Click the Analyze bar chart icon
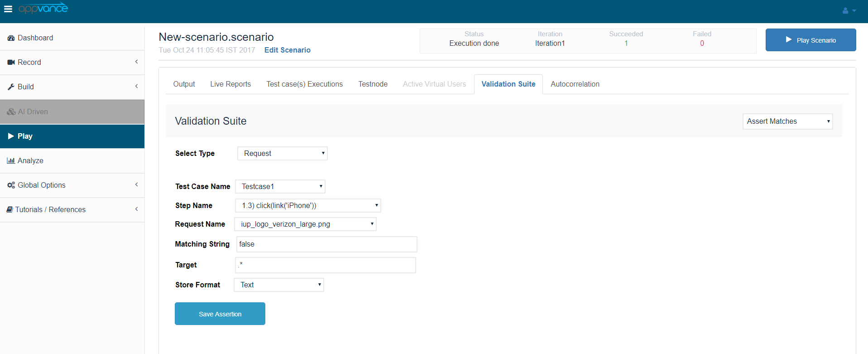This screenshot has height=354, width=868. click(x=11, y=161)
